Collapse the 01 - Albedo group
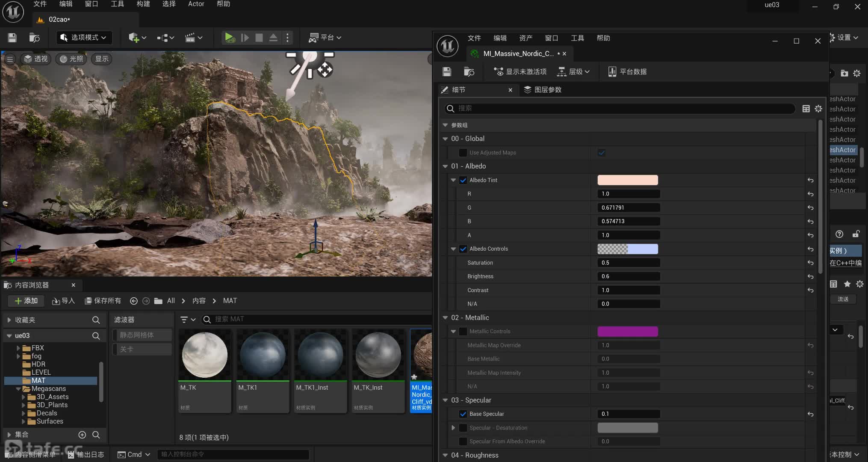 445,166
